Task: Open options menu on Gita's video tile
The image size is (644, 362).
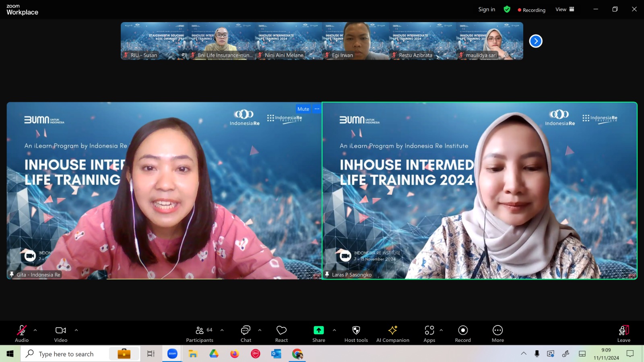Action: coord(317,109)
